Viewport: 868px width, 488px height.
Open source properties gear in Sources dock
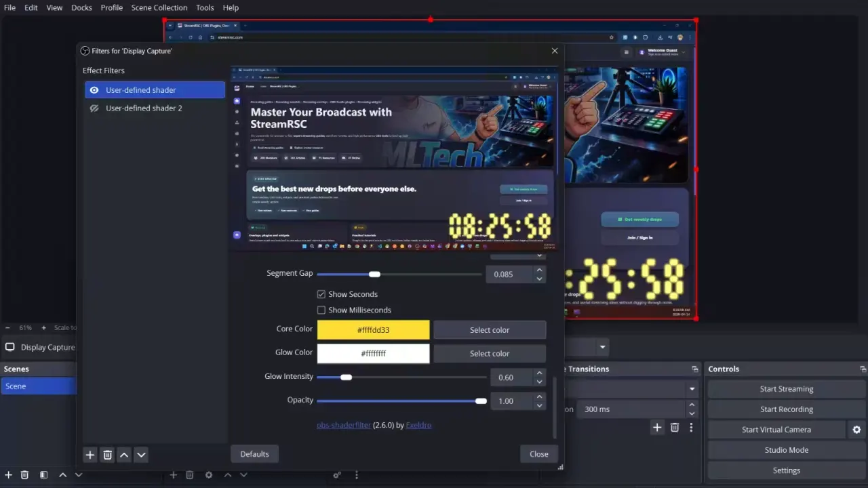click(209, 475)
